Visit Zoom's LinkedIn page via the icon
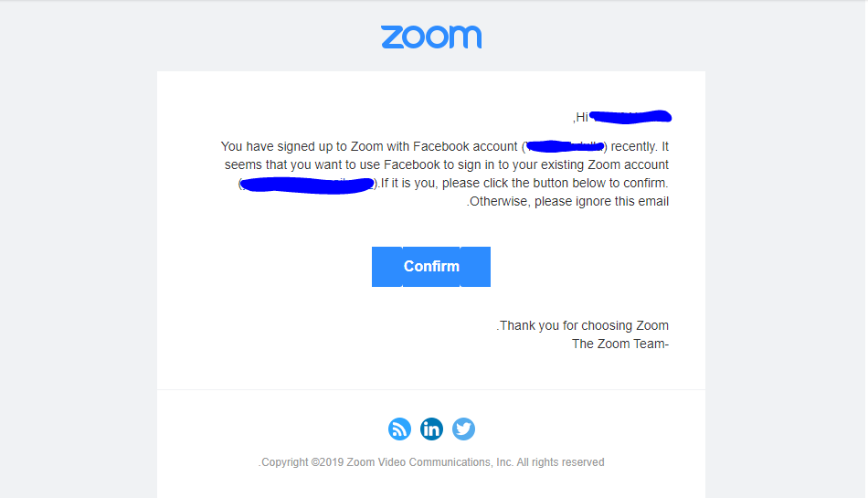This screenshot has height=498, width=868. coord(432,429)
